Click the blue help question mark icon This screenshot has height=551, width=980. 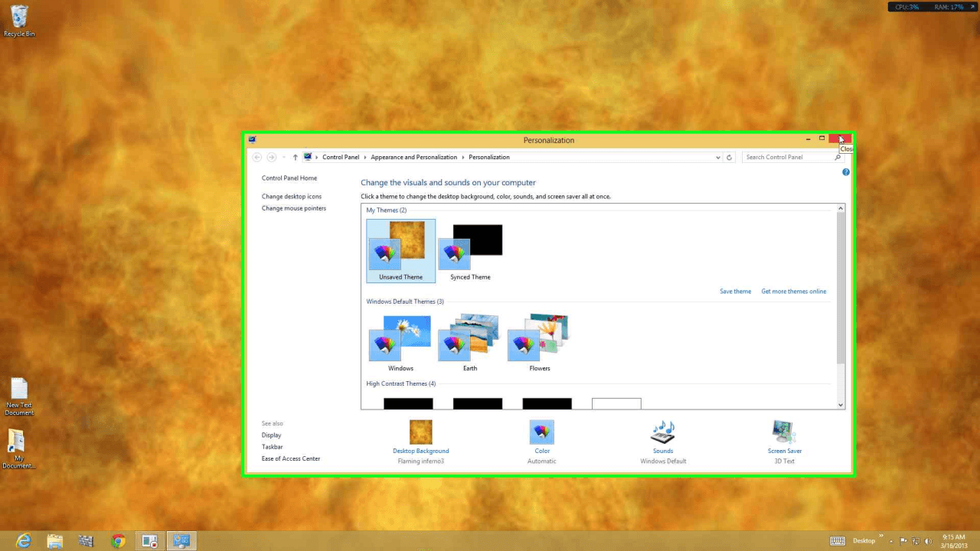pos(846,172)
